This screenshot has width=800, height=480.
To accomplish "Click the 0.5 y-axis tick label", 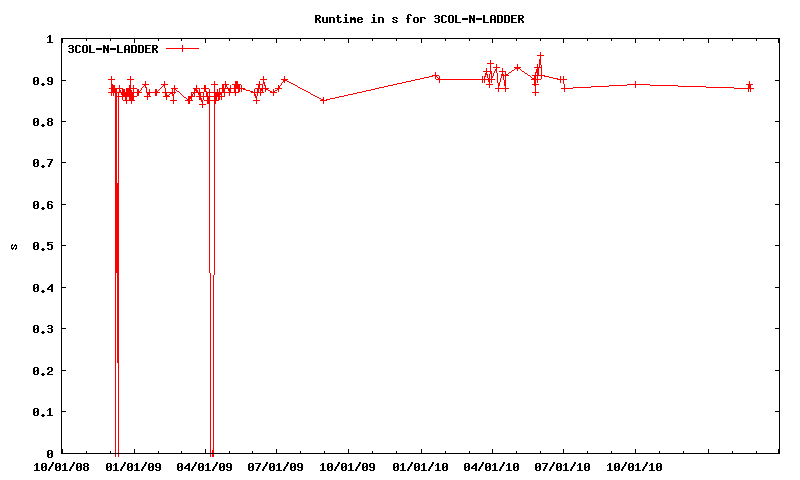I will pyautogui.click(x=43, y=246).
